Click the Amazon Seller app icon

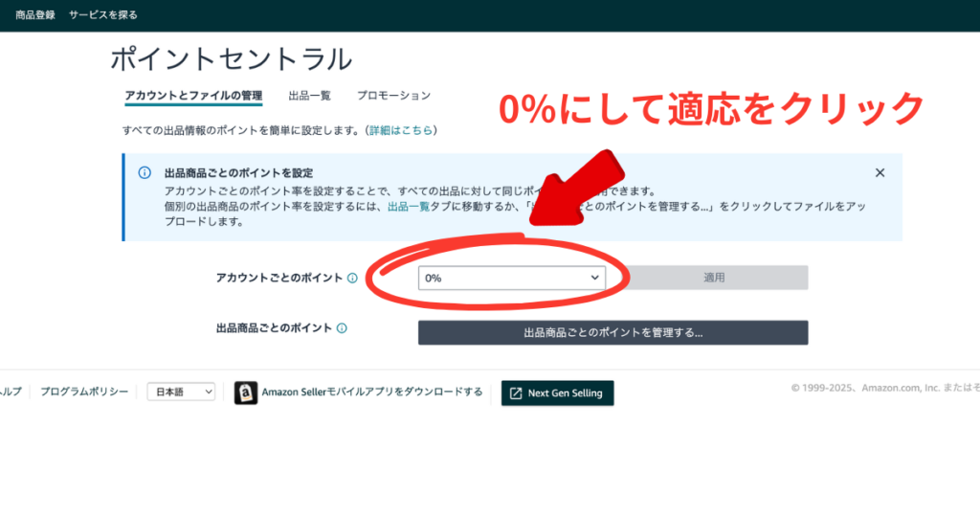tap(246, 392)
